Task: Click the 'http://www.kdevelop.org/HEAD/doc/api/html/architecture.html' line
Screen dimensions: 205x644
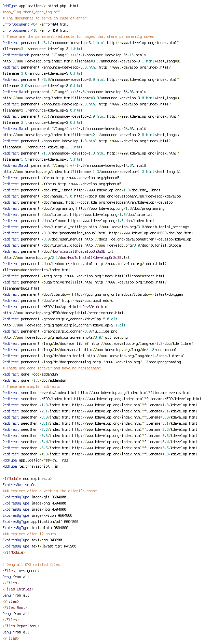Action: pyautogui.click(x=63, y=313)
